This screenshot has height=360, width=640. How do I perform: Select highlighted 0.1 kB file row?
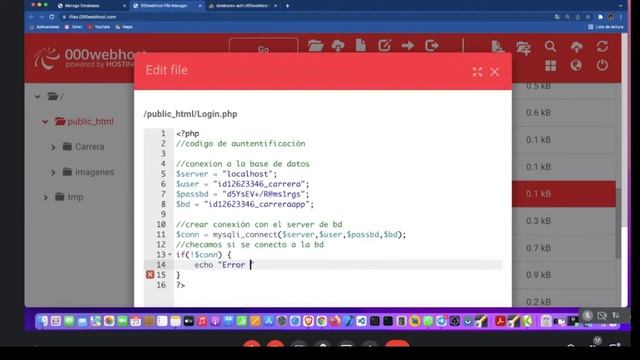(564, 193)
